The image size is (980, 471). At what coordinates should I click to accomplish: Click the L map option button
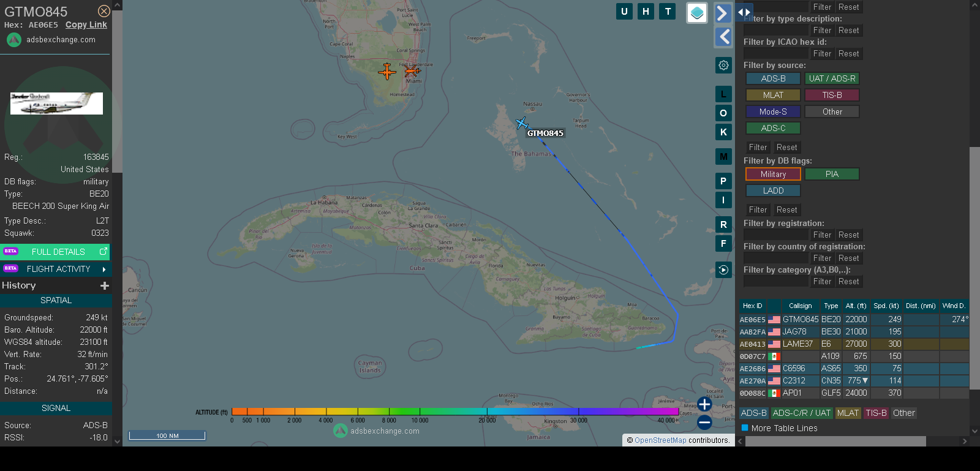[723, 94]
